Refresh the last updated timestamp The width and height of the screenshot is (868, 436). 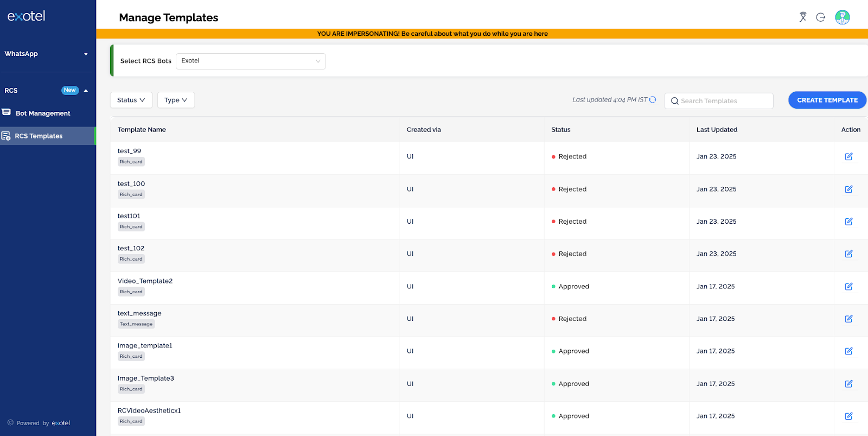pyautogui.click(x=653, y=100)
